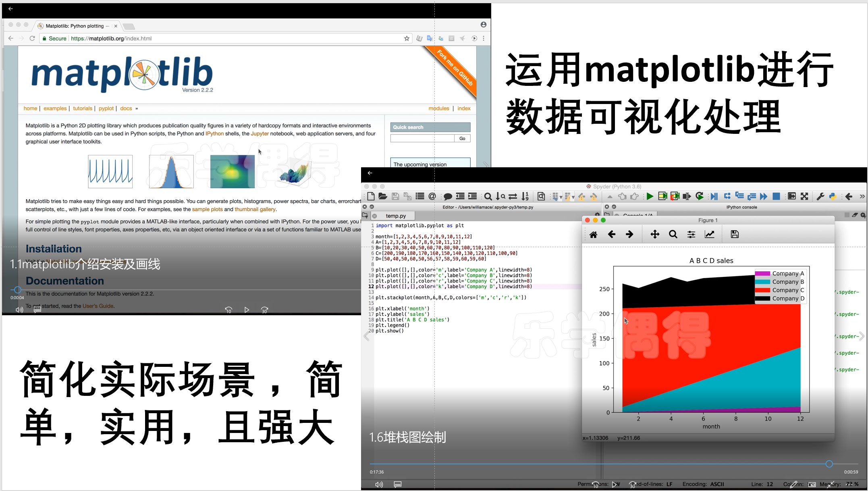Image resolution: width=868 pixels, height=491 pixels.
Task: Play the left matplotlib intro video
Action: [247, 310]
